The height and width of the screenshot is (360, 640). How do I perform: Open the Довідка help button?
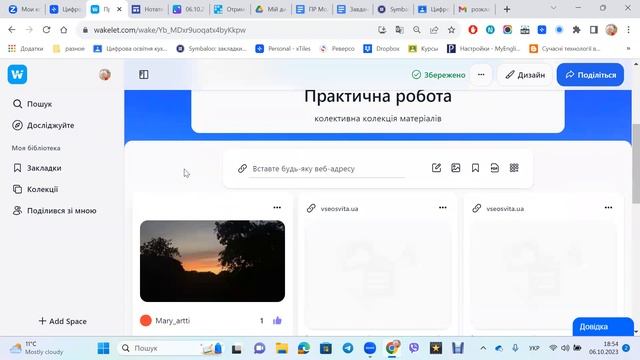(x=603, y=327)
